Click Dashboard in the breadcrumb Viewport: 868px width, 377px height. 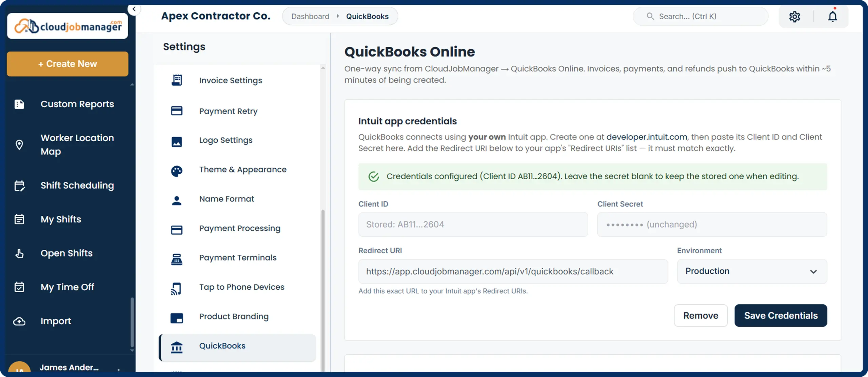(310, 16)
